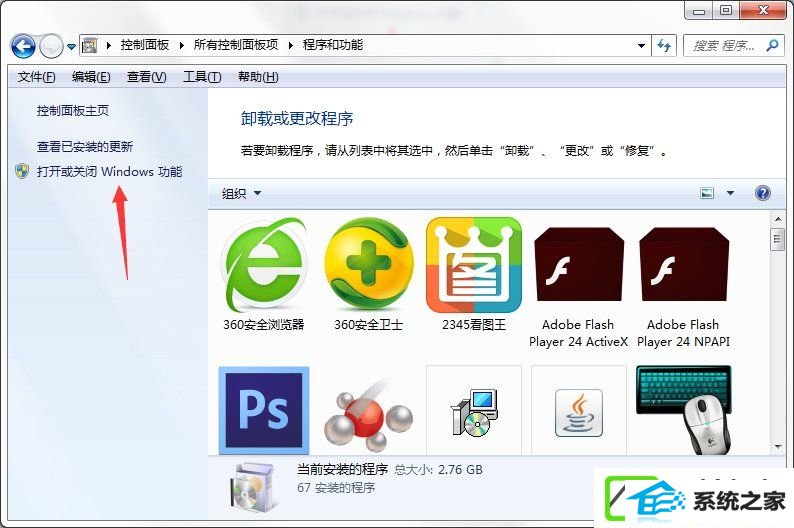Click the 程序和功能 breadcrumb
794x528 pixels.
333,45
